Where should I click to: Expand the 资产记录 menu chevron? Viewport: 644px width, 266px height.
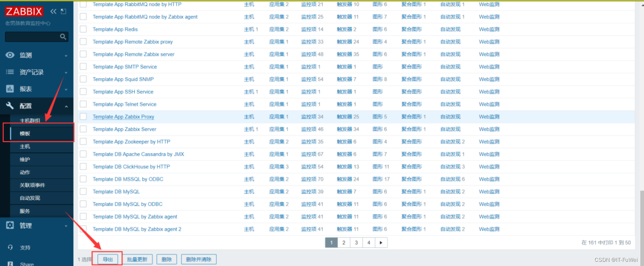pyautogui.click(x=66, y=72)
